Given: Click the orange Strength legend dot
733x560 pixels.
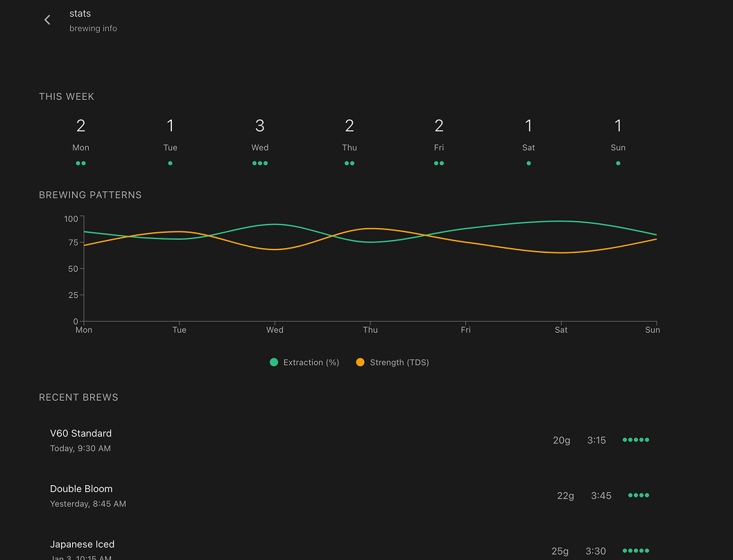Looking at the screenshot, I should (x=360, y=362).
